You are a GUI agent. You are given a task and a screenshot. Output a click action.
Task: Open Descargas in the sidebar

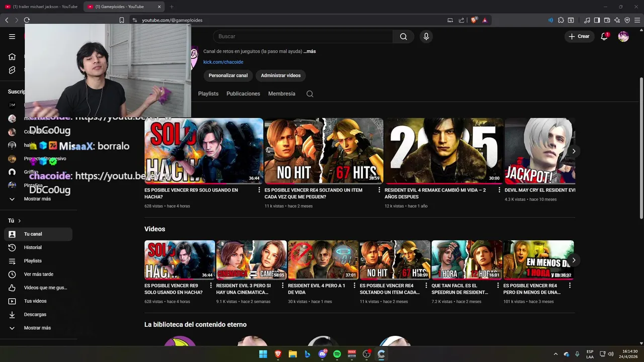click(x=38, y=314)
